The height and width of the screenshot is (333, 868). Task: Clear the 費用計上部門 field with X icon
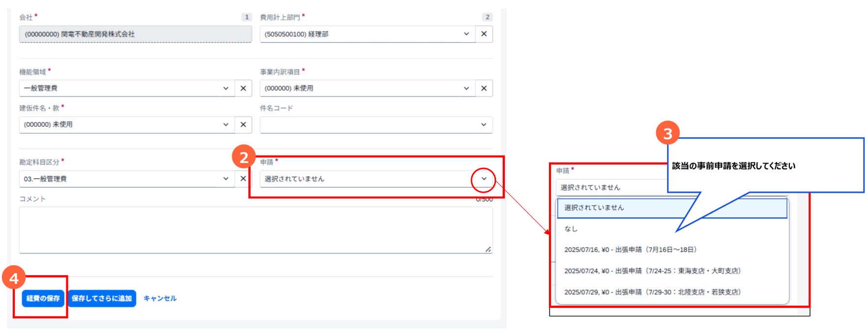(x=484, y=34)
